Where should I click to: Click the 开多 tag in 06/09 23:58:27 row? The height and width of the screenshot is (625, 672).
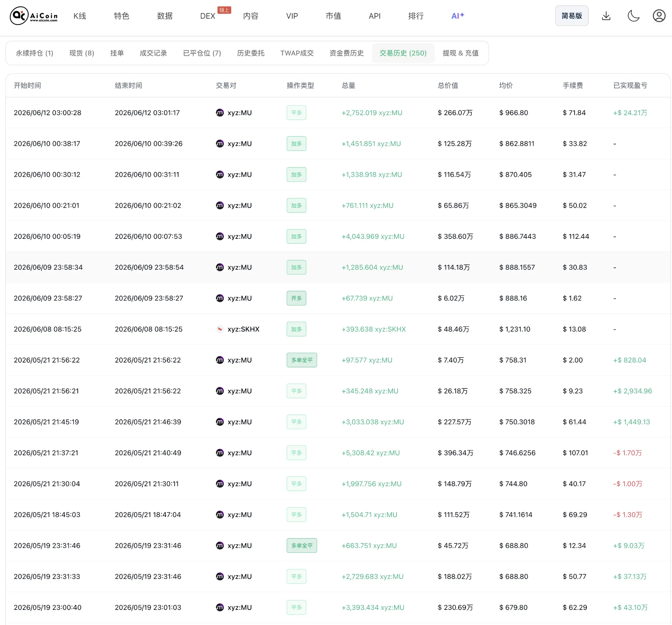(x=296, y=298)
